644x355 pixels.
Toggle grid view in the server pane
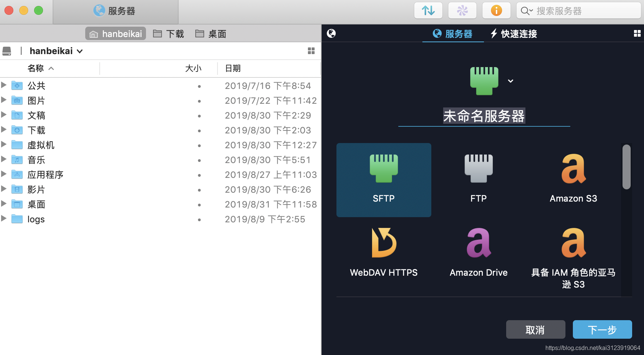click(x=637, y=34)
